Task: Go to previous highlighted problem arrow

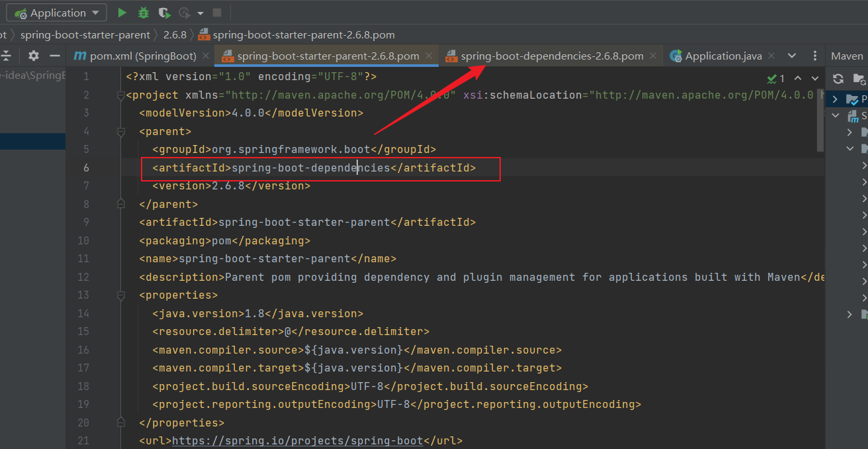Action: (x=797, y=79)
